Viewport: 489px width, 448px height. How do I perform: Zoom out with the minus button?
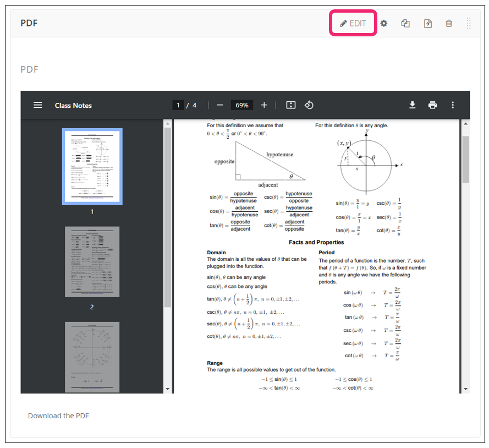[219, 105]
